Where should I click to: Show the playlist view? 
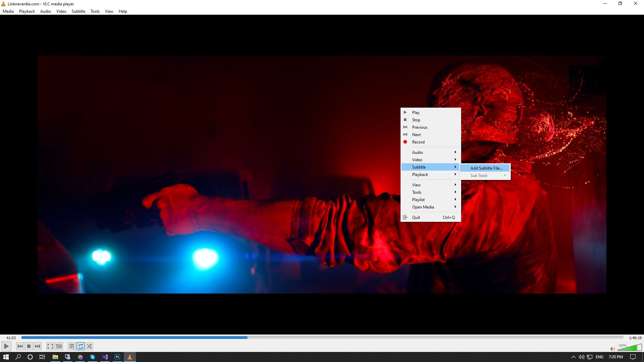coord(71,346)
